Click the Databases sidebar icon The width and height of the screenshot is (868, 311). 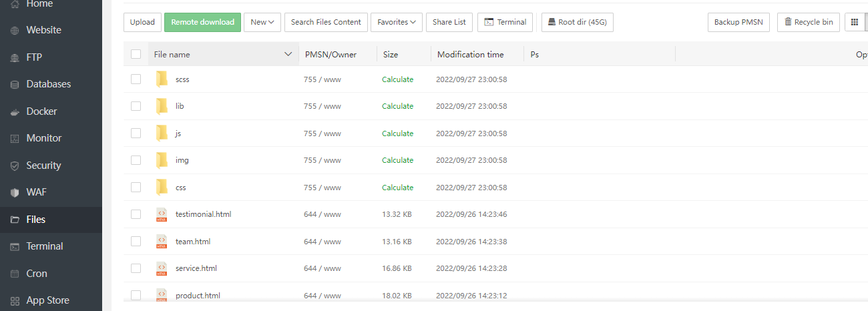pos(15,85)
